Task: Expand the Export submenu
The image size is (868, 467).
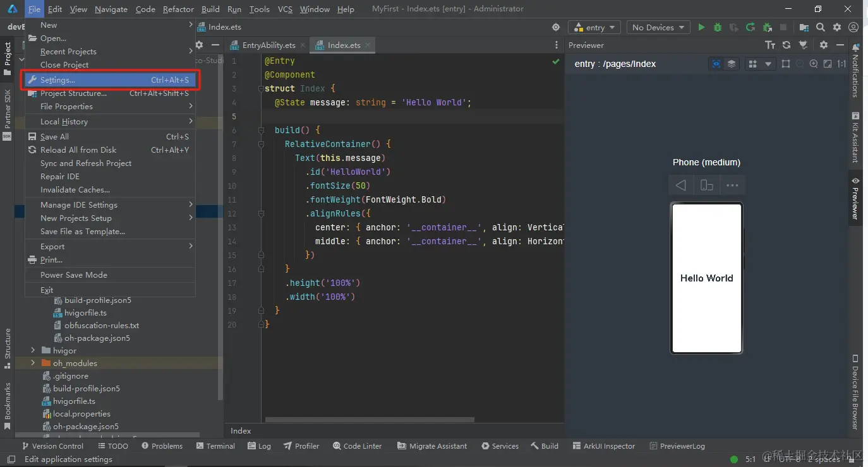Action: click(110, 247)
